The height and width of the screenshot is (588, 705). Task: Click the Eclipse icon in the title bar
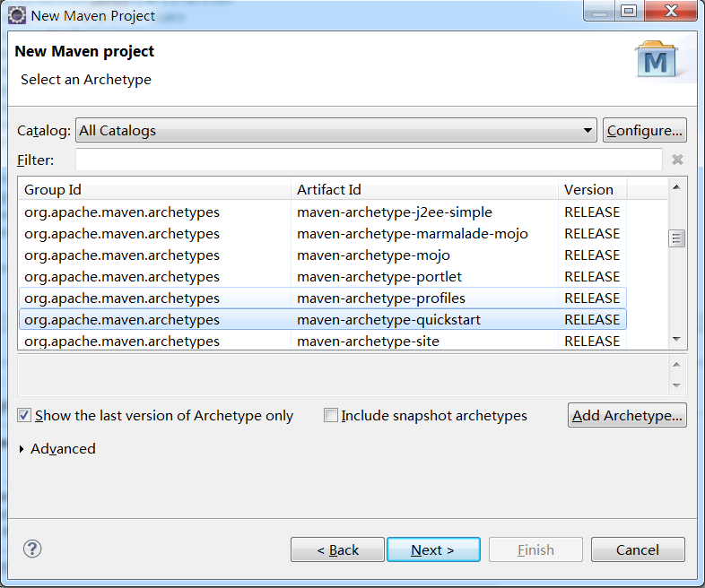click(x=17, y=15)
